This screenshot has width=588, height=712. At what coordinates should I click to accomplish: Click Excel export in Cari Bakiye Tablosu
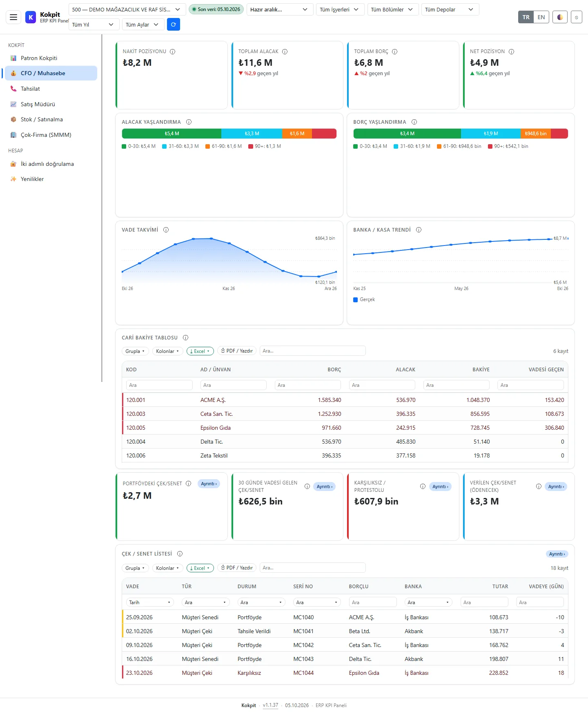click(200, 351)
